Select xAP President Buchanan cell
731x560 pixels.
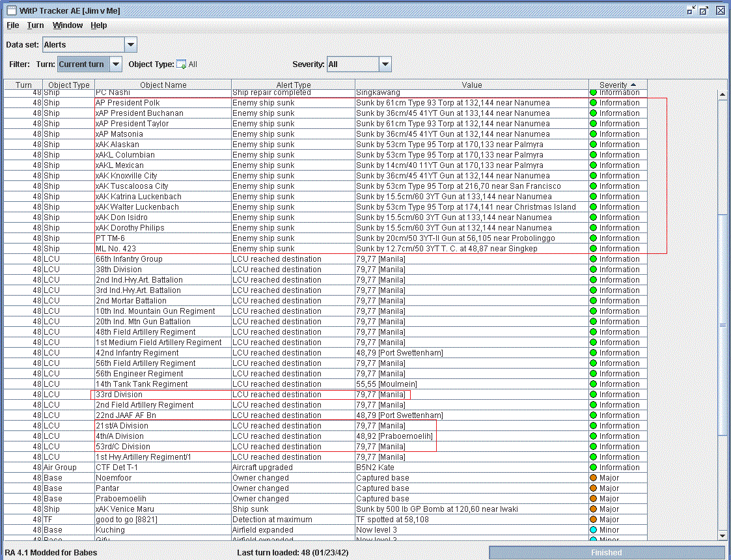pos(163,113)
